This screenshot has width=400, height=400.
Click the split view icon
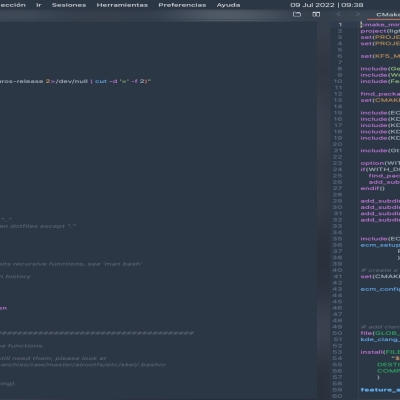(316, 14)
